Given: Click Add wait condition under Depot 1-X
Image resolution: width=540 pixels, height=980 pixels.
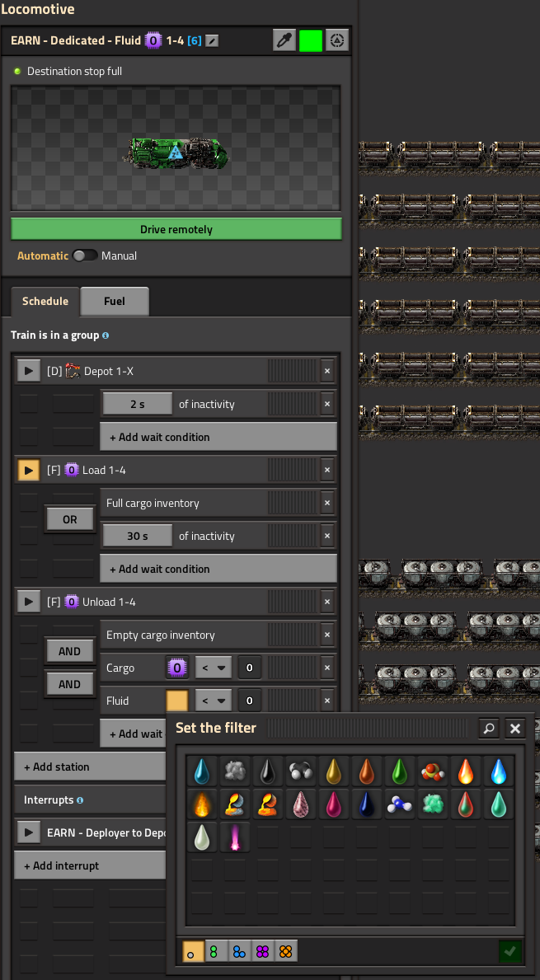Looking at the screenshot, I should [218, 437].
